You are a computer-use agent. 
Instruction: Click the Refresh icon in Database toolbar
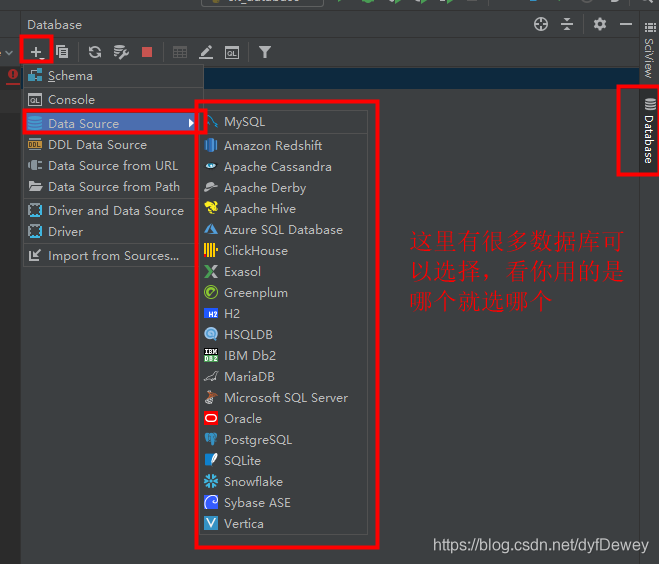(x=95, y=52)
